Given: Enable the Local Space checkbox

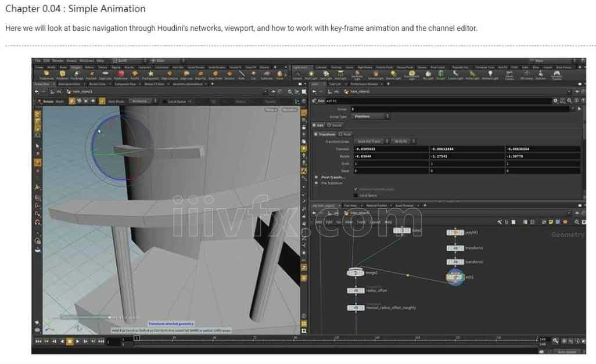Looking at the screenshot, I should [356, 195].
